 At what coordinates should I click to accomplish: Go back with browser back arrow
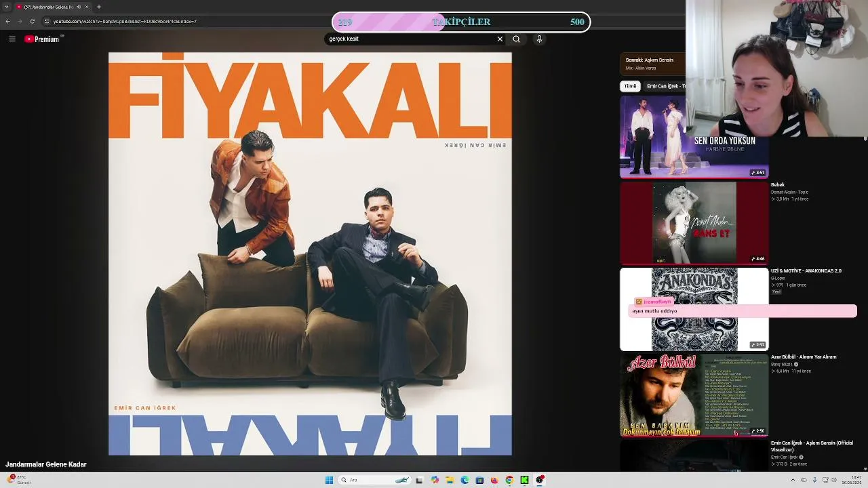point(7,21)
